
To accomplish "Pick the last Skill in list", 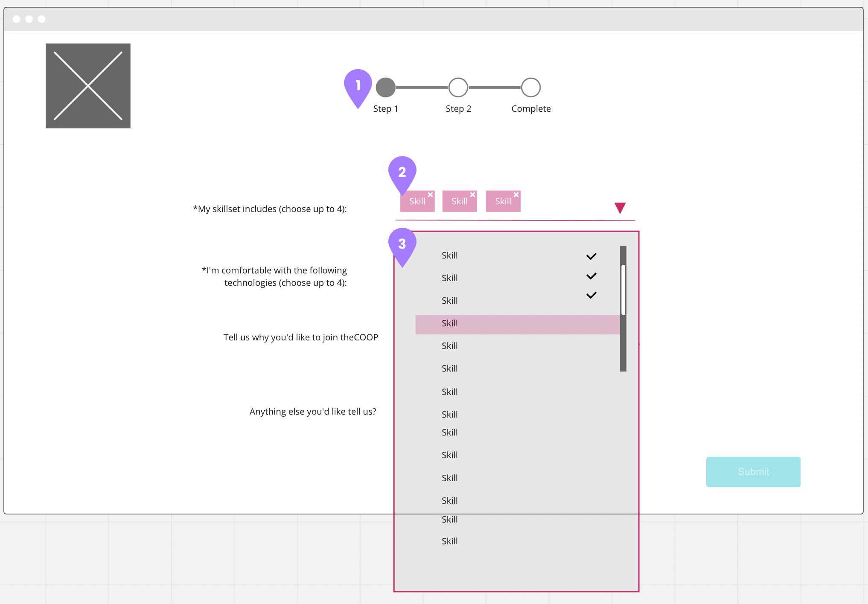I will (x=450, y=541).
